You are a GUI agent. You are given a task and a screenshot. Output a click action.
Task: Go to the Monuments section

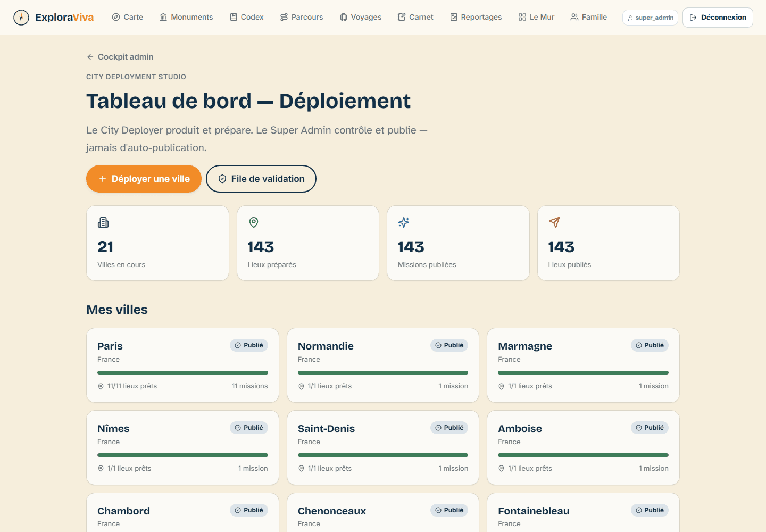tap(186, 18)
